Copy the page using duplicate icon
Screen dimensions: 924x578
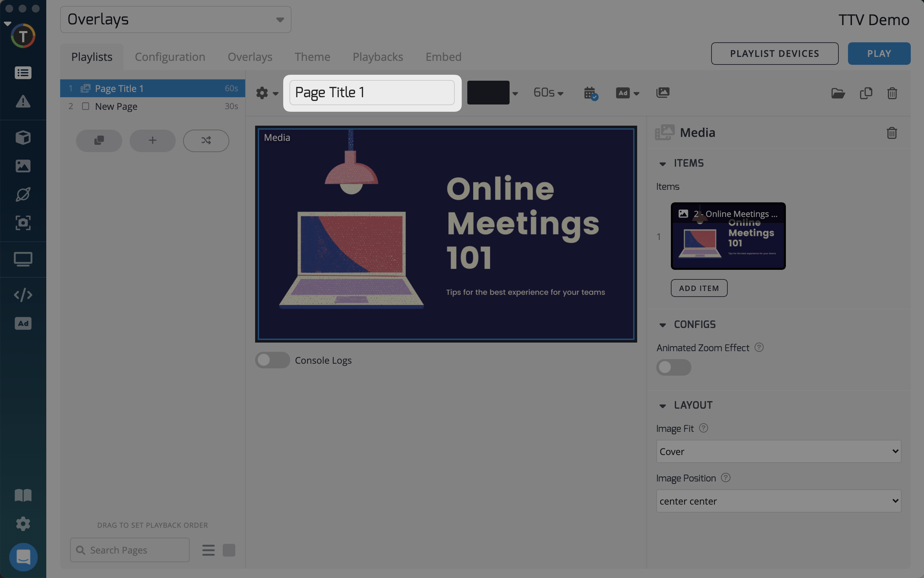(866, 93)
